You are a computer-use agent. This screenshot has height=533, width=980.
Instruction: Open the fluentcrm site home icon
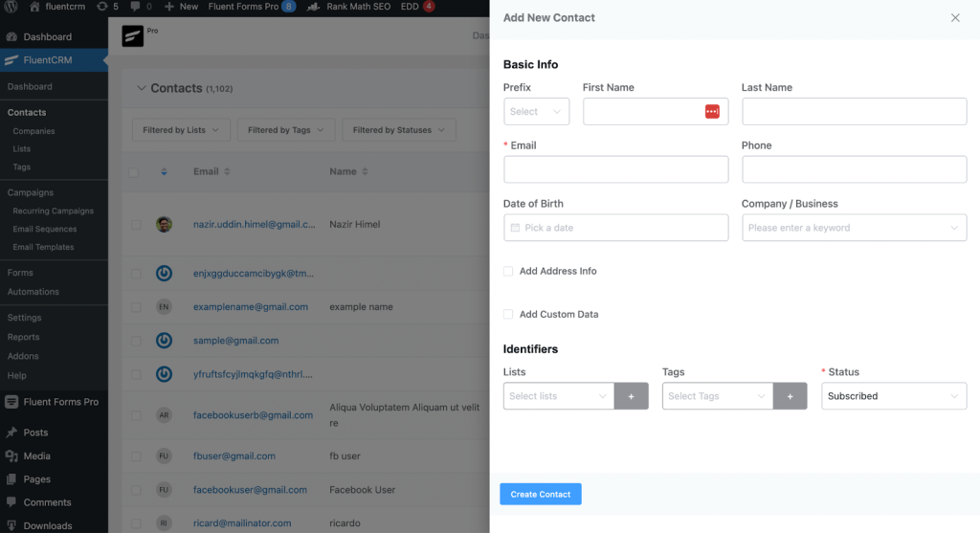(x=34, y=7)
